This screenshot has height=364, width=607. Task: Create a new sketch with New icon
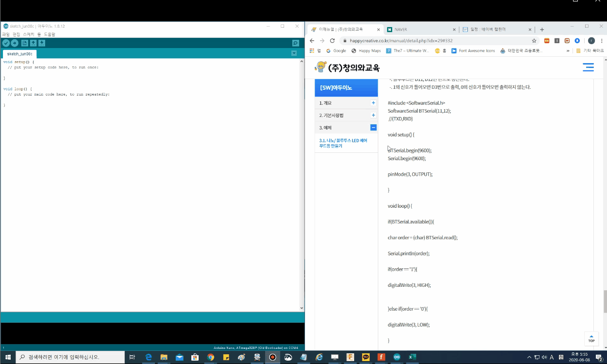click(x=25, y=43)
